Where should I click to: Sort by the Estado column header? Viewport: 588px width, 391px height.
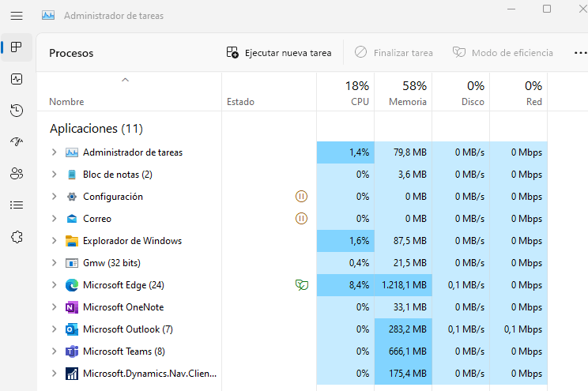(269, 92)
